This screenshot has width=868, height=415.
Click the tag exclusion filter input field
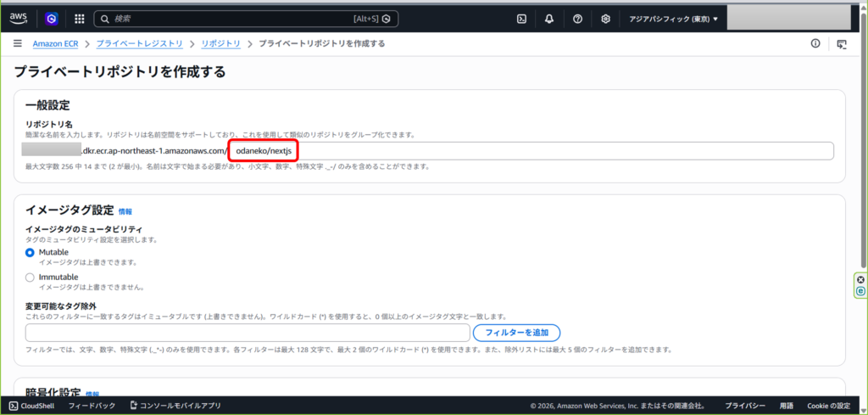[x=248, y=333]
